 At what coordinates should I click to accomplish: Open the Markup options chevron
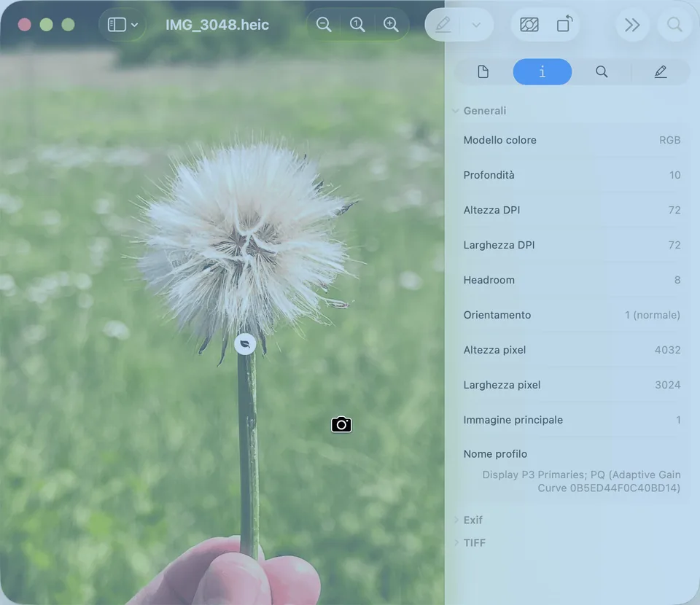point(476,25)
